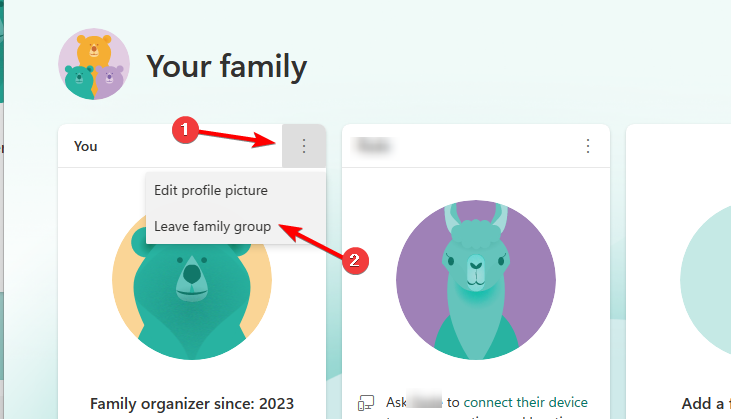Screen dimensions: 731x419
Task: Select "Edit profile picture" from the menu
Action: pyautogui.click(x=211, y=189)
